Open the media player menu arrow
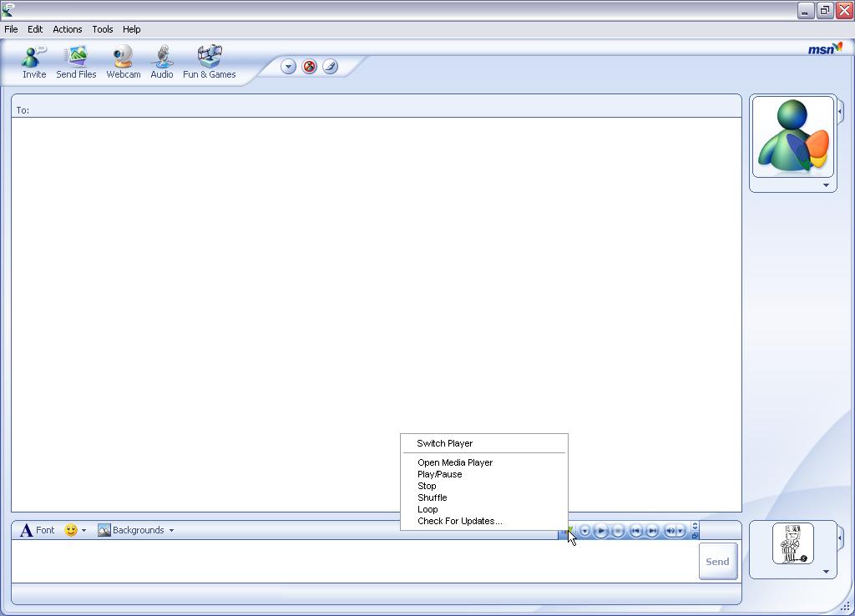 [584, 530]
